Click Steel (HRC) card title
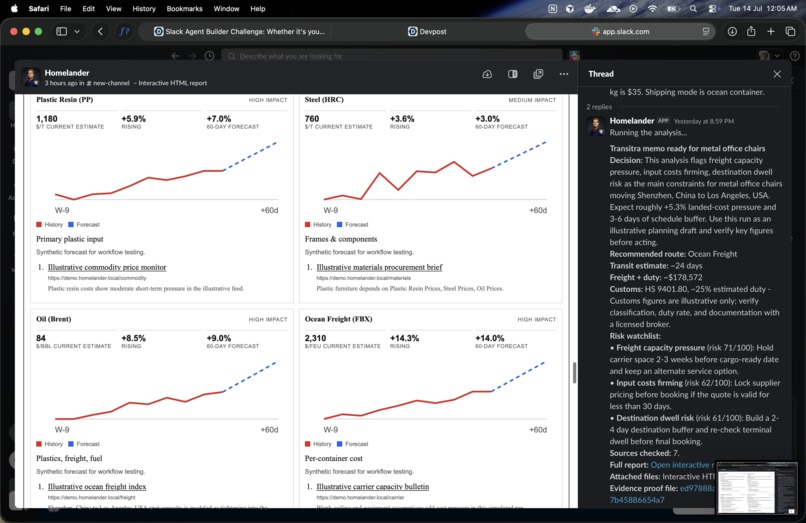This screenshot has height=523, width=806. tap(324, 99)
